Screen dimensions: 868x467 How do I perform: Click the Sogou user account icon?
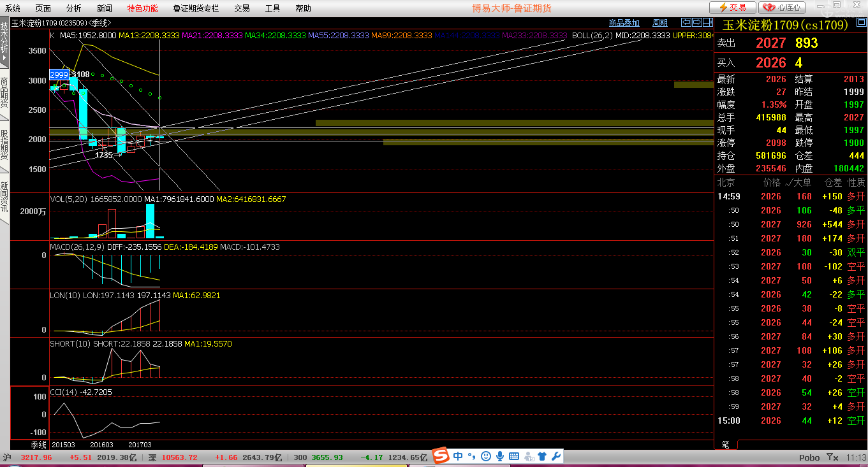(x=528, y=456)
